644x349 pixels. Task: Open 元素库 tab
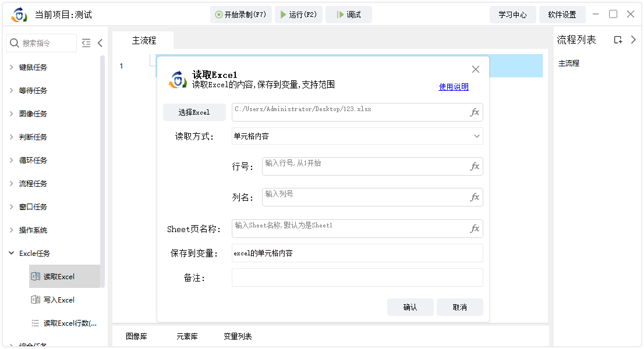click(187, 336)
